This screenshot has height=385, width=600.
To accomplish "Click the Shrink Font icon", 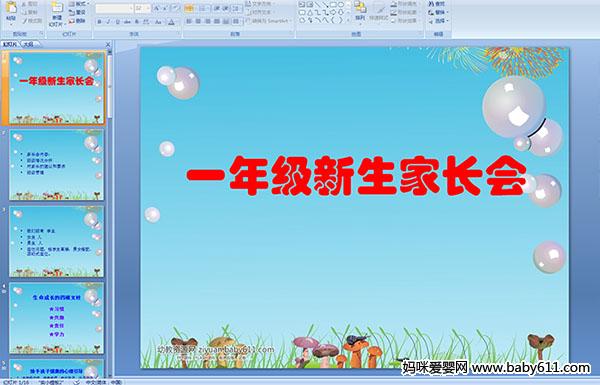I will pyautogui.click(x=166, y=8).
